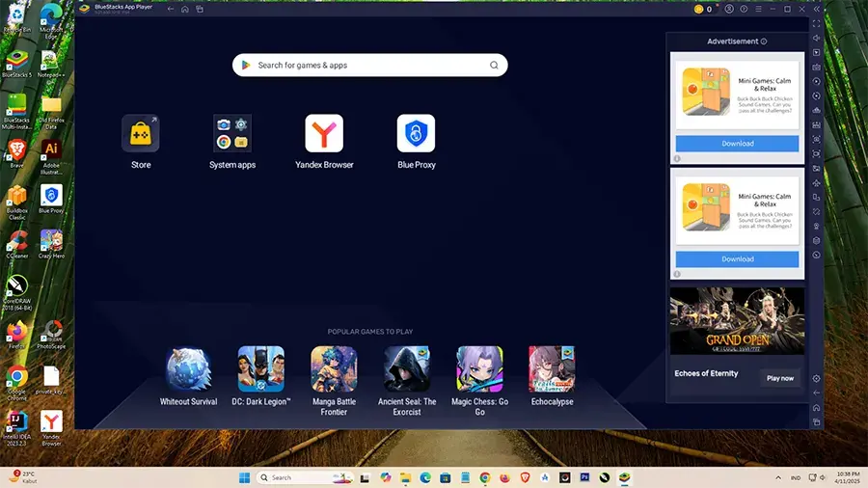Select Brave desktop shortcut
This screenshot has width=868, height=488.
(x=16, y=153)
